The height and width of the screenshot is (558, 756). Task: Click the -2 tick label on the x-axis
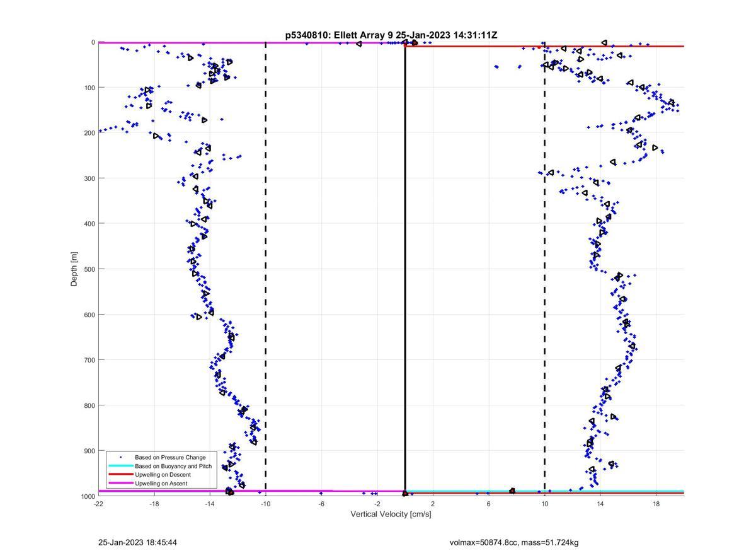point(377,503)
